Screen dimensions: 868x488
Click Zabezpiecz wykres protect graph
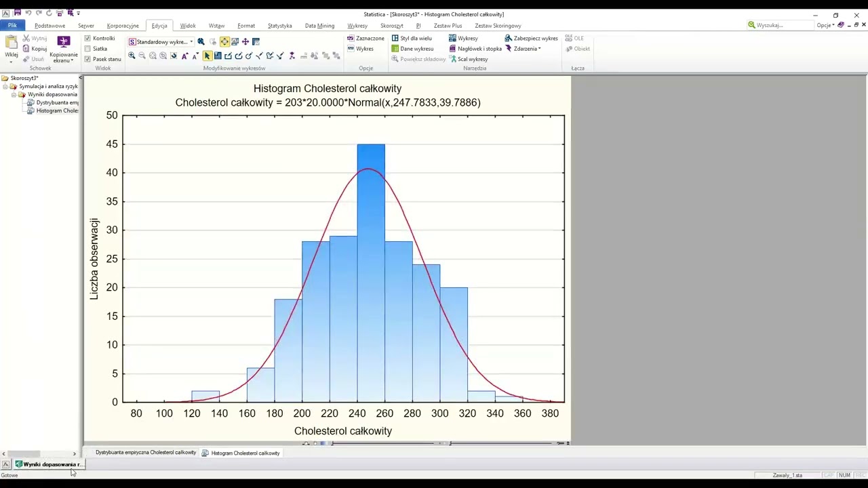click(531, 38)
